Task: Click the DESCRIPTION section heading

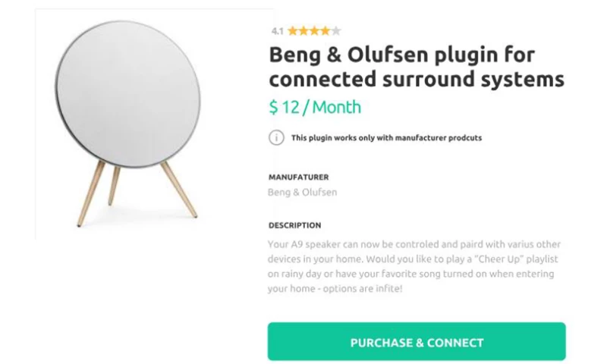Action: tap(294, 225)
